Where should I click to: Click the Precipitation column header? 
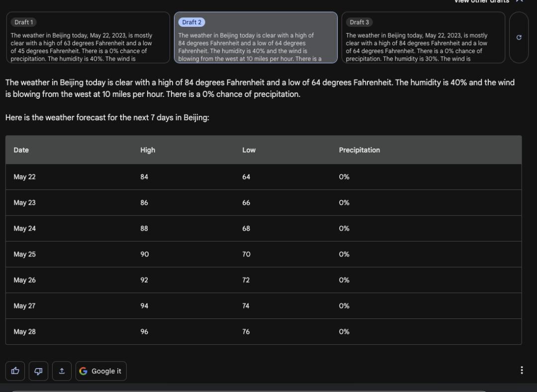click(x=359, y=150)
